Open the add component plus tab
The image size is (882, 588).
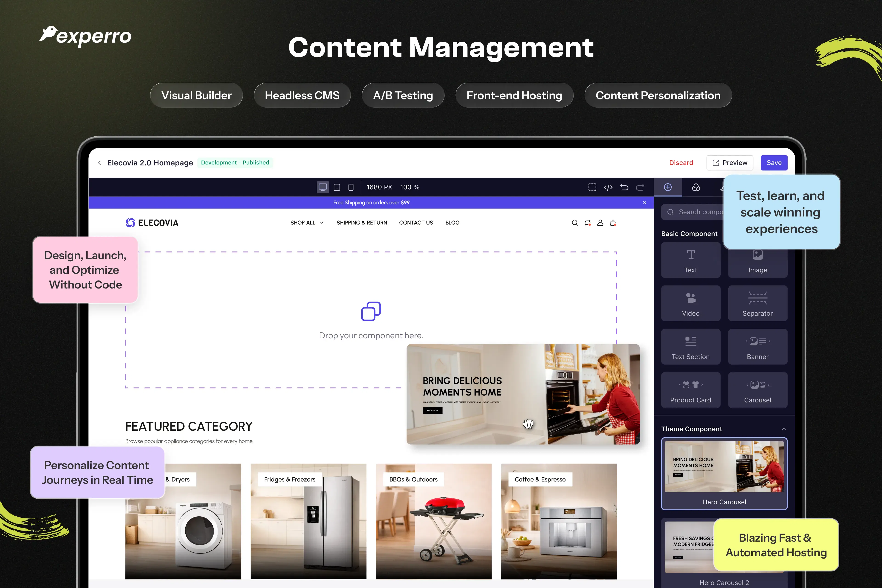[x=668, y=187]
